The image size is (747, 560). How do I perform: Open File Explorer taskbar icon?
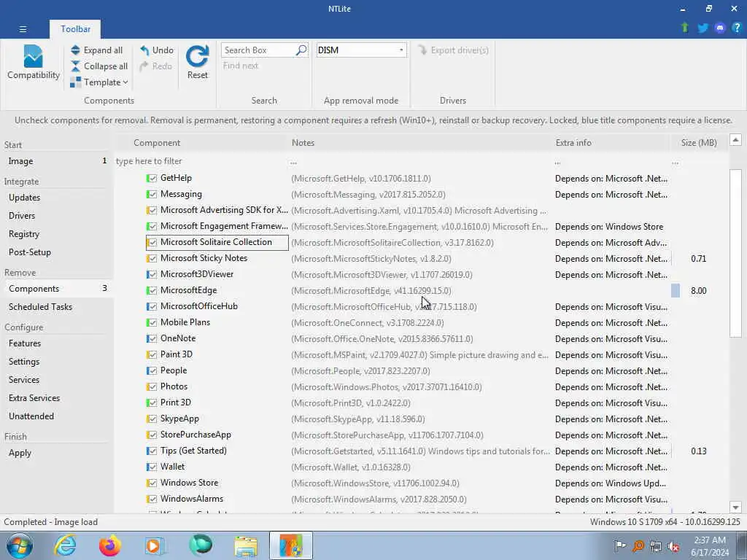tap(246, 546)
